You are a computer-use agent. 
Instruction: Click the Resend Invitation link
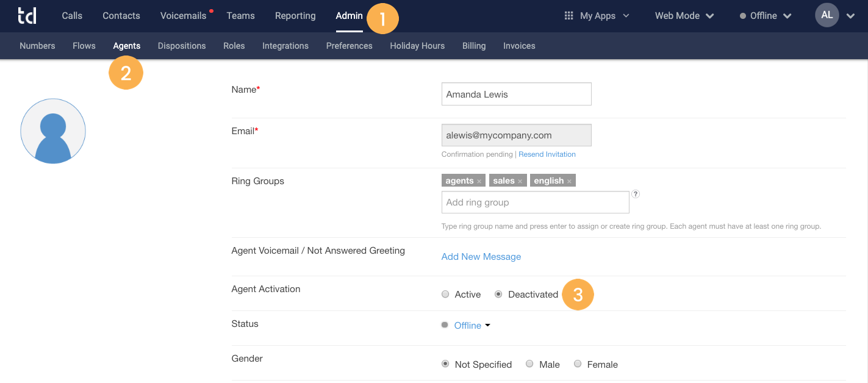pyautogui.click(x=547, y=154)
